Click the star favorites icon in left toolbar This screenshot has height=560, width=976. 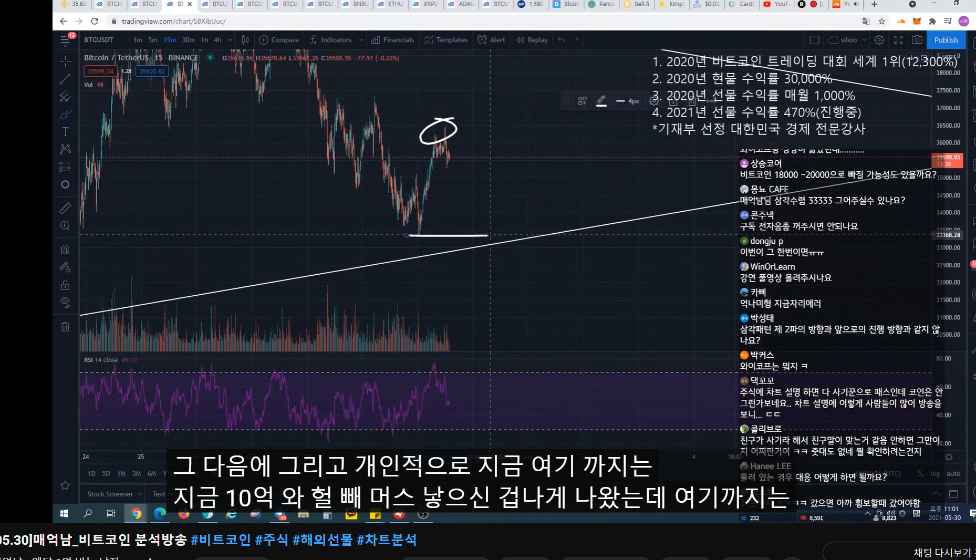65,485
